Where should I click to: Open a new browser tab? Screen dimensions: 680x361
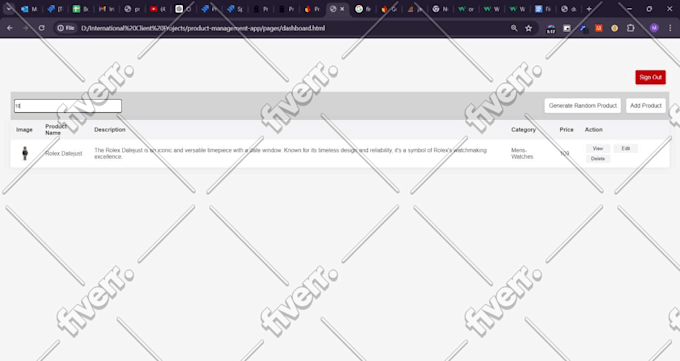click(589, 9)
